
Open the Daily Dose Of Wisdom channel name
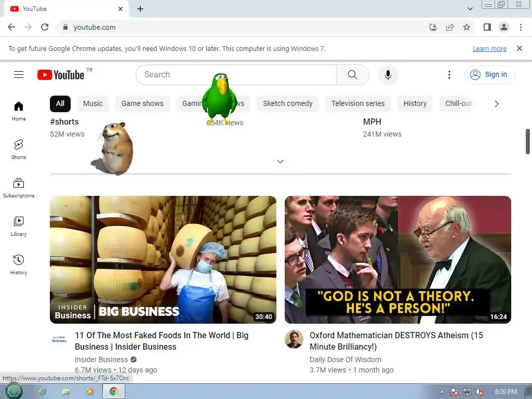coord(345,360)
